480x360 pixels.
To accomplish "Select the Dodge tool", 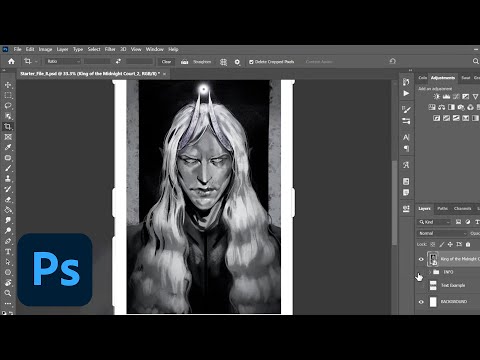I will (8, 230).
